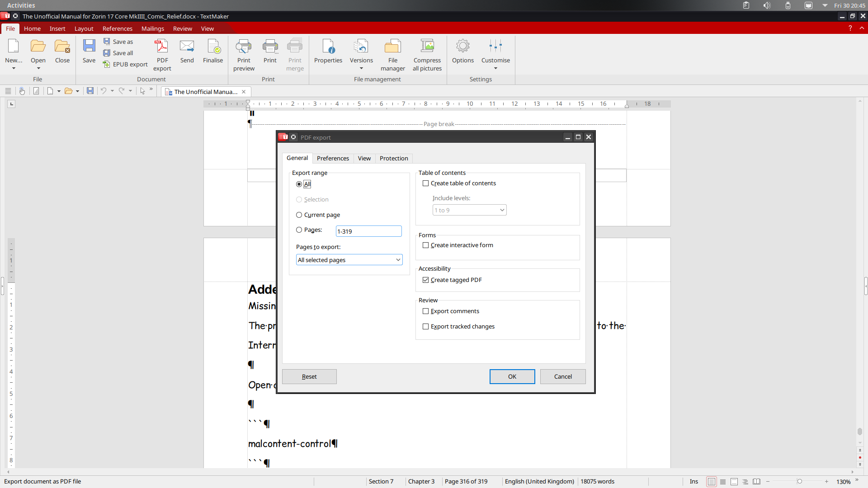Click the vertical scrollbar thumb of document
Screen dimensions: 868x488
click(x=860, y=432)
